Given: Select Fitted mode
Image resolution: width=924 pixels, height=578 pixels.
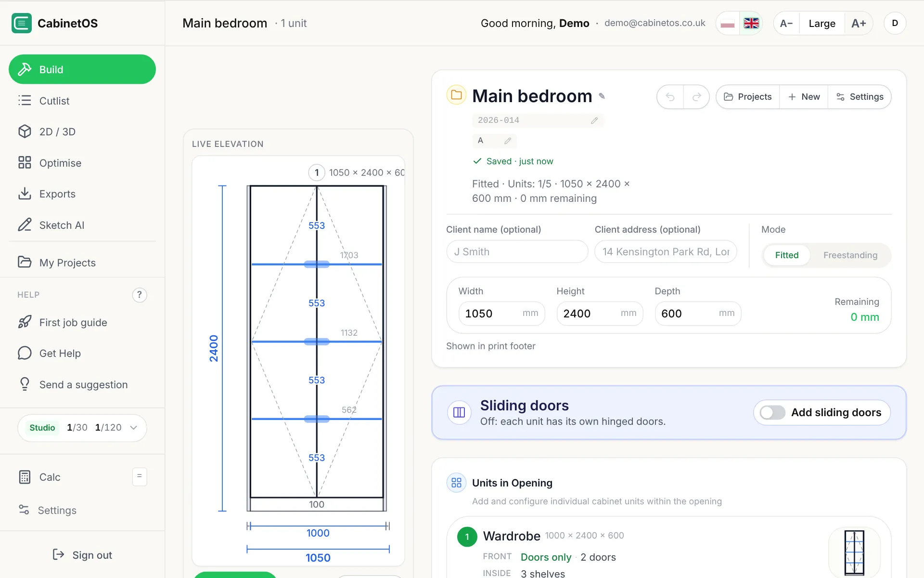Looking at the screenshot, I should click(x=786, y=255).
